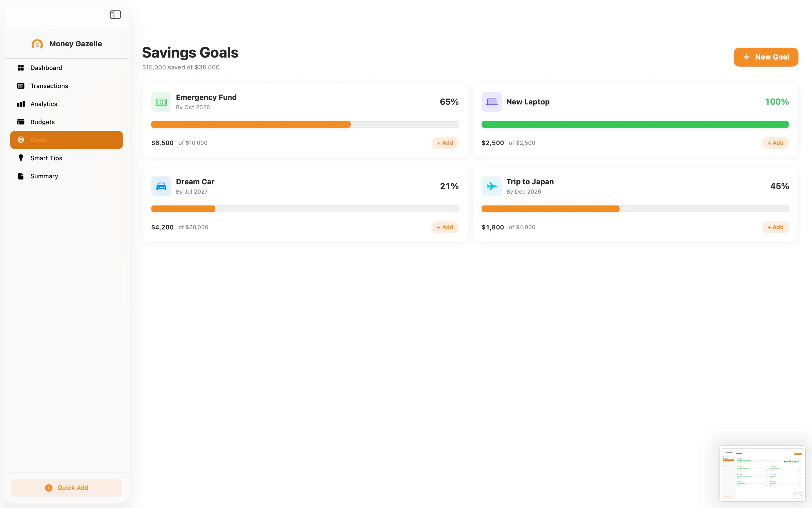
Task: Click the "of $2,500" target text
Action: click(x=522, y=143)
